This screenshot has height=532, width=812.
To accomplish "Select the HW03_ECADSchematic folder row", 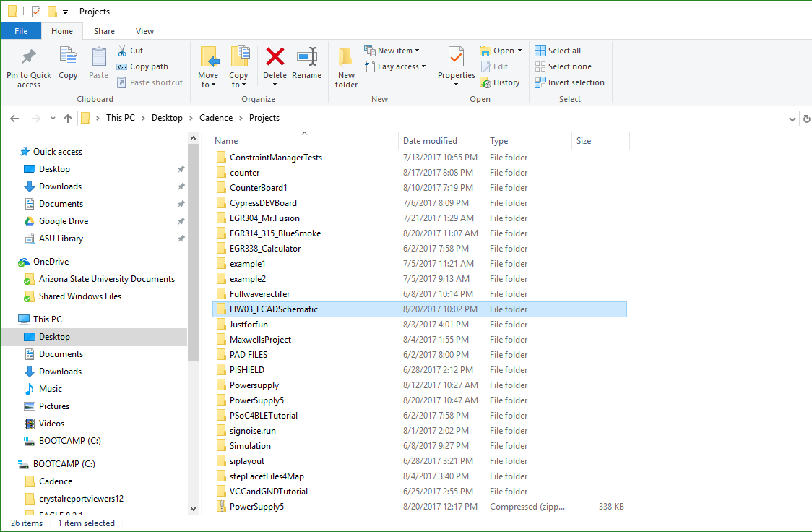I will point(420,309).
